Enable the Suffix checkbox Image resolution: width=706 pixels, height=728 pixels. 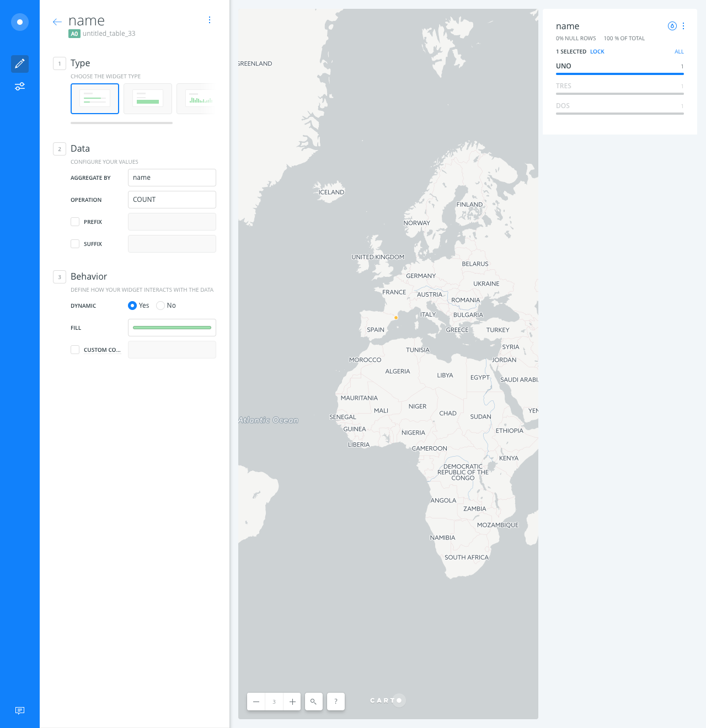pos(75,244)
